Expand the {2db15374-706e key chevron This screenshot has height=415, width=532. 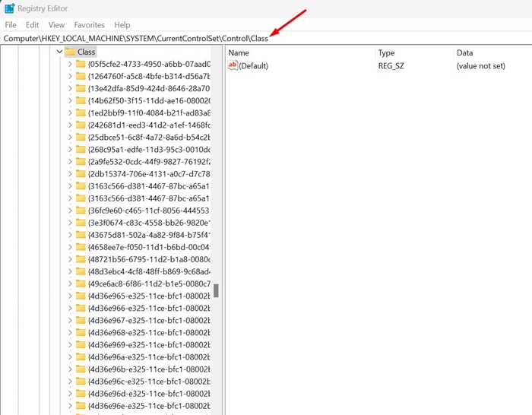pyautogui.click(x=70, y=174)
